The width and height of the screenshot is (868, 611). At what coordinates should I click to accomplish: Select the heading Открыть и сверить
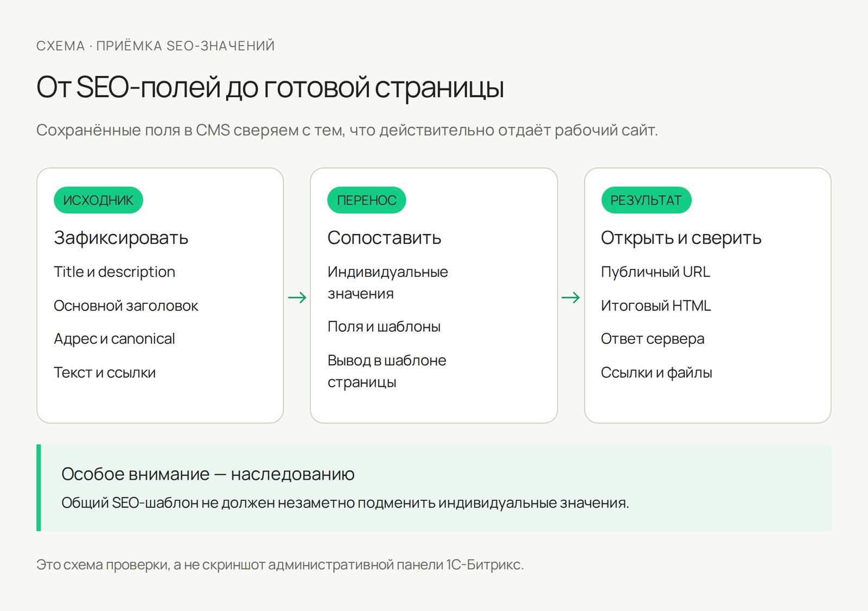pos(681,238)
